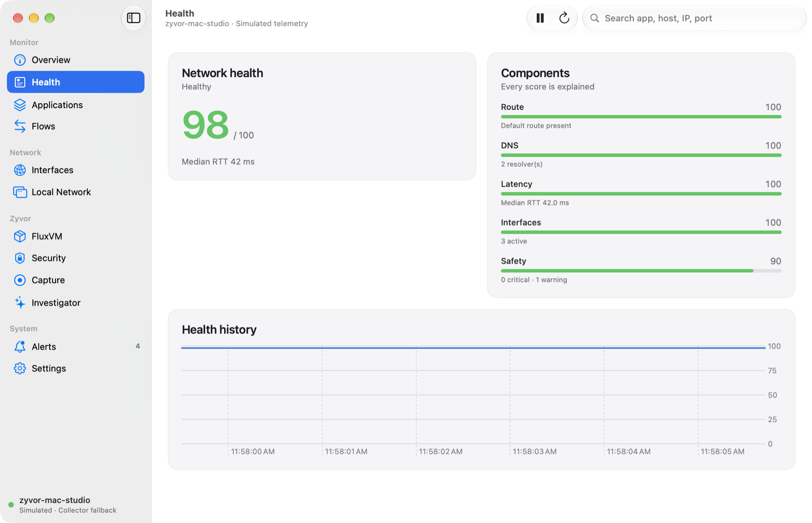Click the 11:58:03 AM timeline label
Viewport: 812px width, 523px height.
coord(535,451)
